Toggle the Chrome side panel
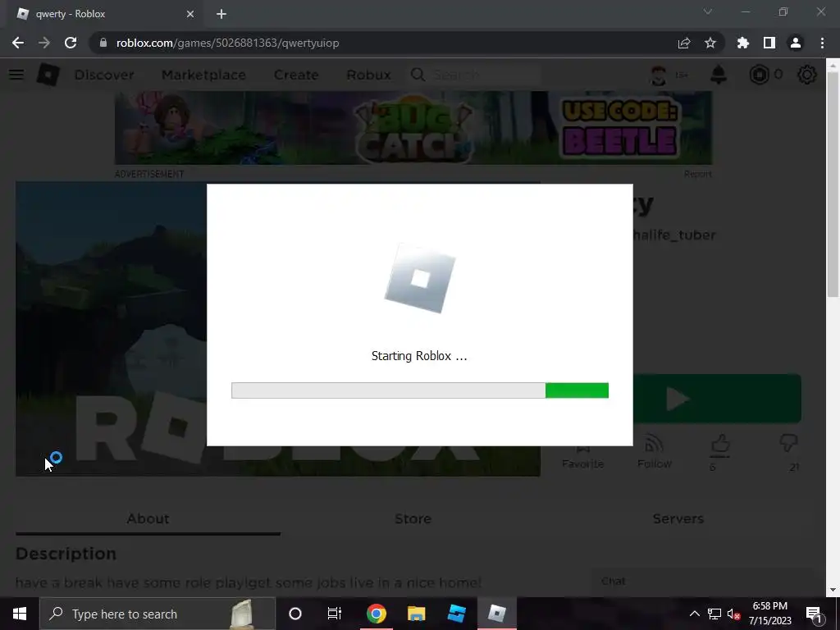This screenshot has height=630, width=840. [769, 43]
